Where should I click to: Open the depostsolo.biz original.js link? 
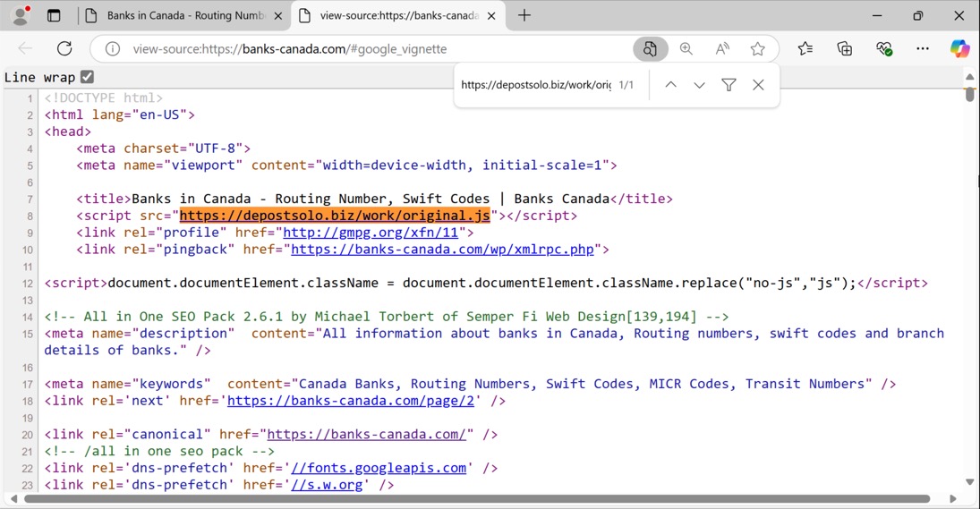335,216
